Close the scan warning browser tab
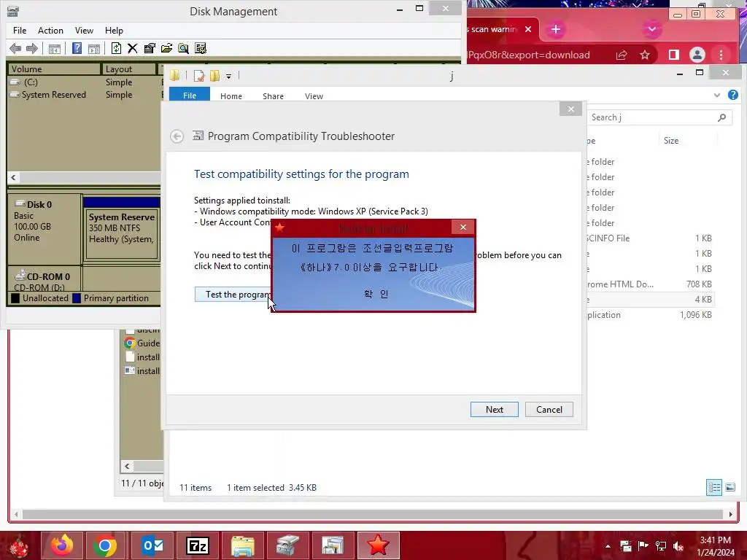 click(528, 29)
